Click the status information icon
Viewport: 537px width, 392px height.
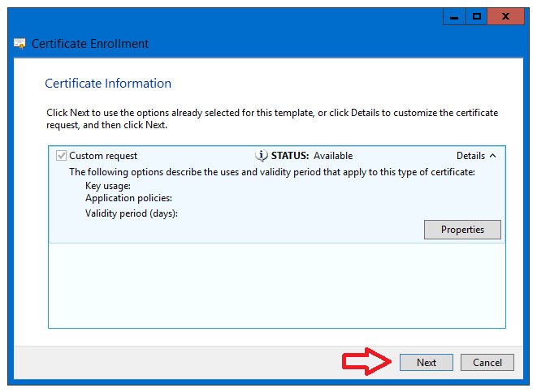pos(262,156)
